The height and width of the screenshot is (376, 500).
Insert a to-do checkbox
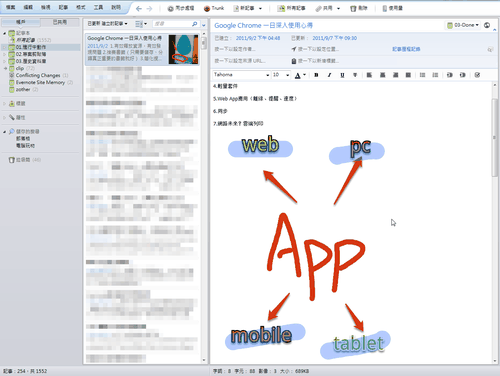[x=477, y=75]
